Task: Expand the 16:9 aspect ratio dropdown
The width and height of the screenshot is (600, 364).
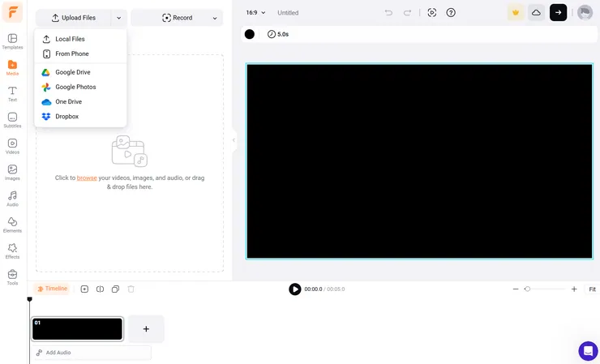Action: (x=255, y=12)
